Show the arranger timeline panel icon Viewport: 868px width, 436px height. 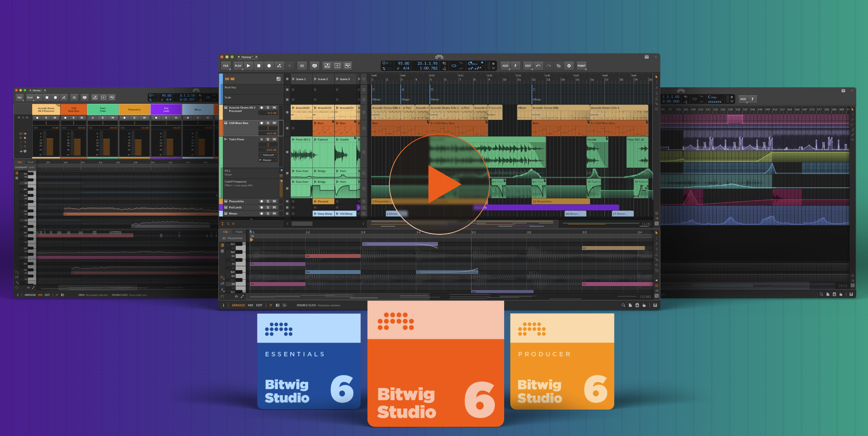[232, 79]
